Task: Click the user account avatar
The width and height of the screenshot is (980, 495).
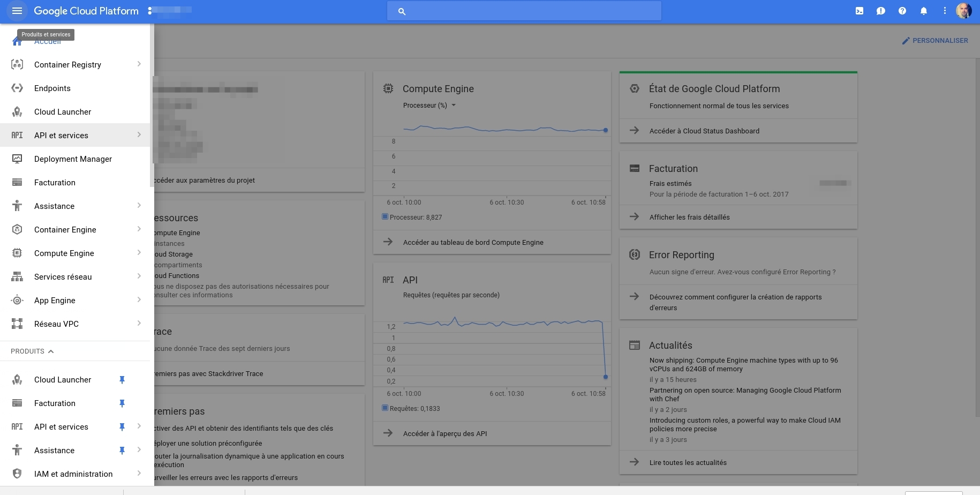Action: (964, 11)
